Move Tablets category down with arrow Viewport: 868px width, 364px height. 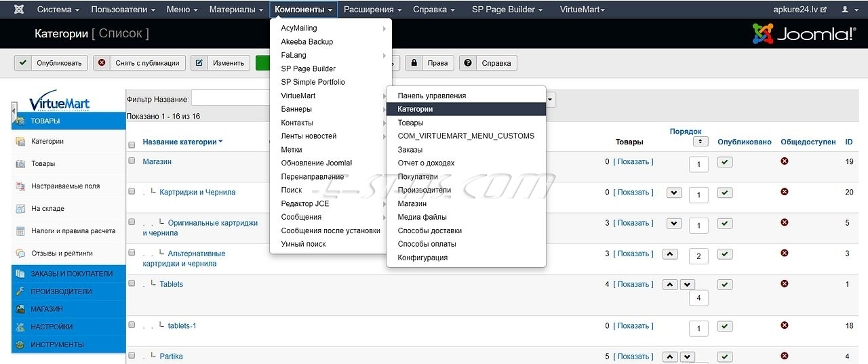688,285
